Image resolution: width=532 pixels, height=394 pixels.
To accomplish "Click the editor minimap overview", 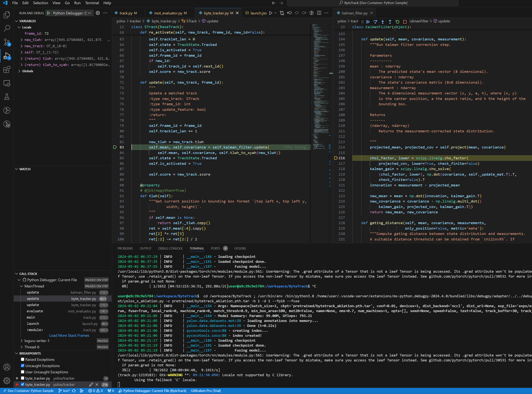I will (x=320, y=86).
